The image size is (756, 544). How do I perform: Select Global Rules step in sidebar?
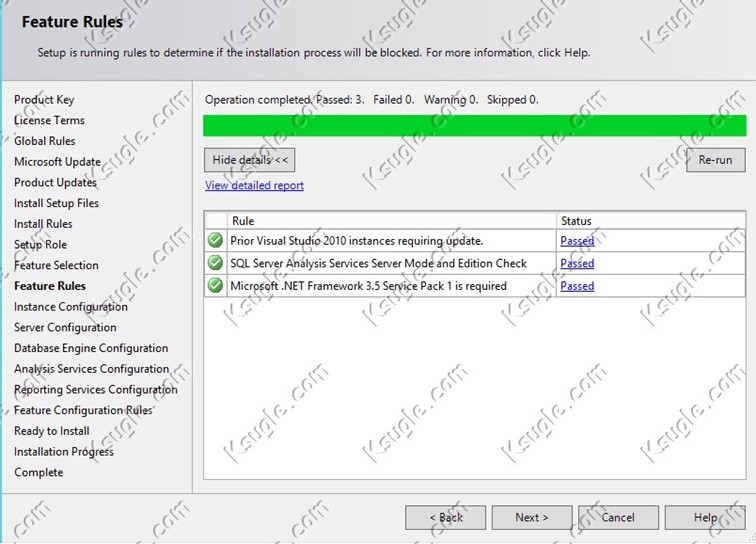point(45,141)
